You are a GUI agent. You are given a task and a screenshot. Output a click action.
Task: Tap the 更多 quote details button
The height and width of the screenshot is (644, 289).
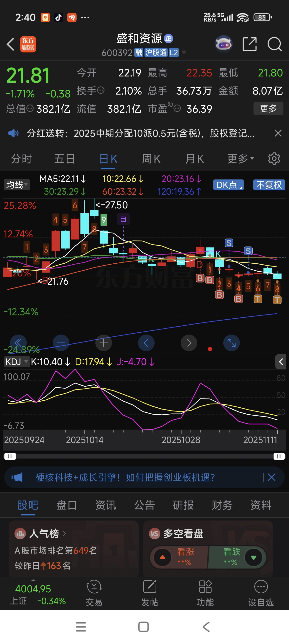[x=268, y=109]
